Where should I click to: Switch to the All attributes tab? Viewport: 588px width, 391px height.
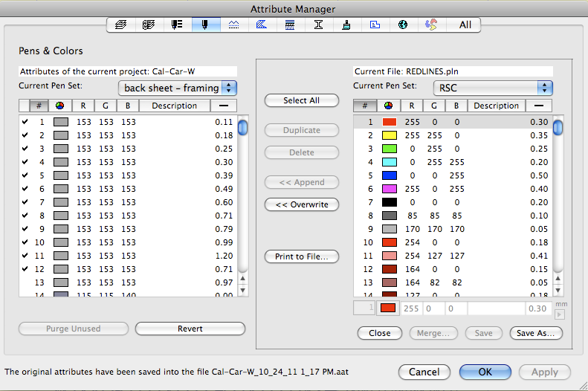click(x=465, y=25)
